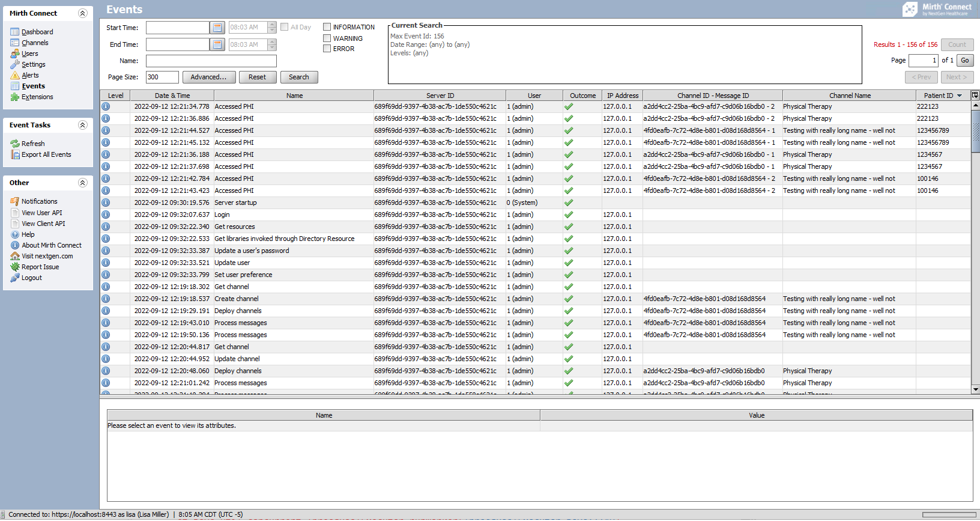Open Users via its sidebar icon
This screenshot has width=980, height=521.
[15, 53]
